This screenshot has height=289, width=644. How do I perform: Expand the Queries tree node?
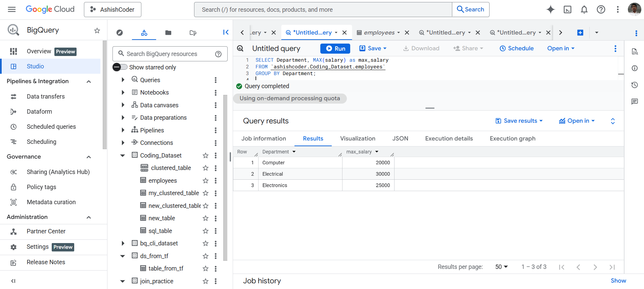[123, 80]
